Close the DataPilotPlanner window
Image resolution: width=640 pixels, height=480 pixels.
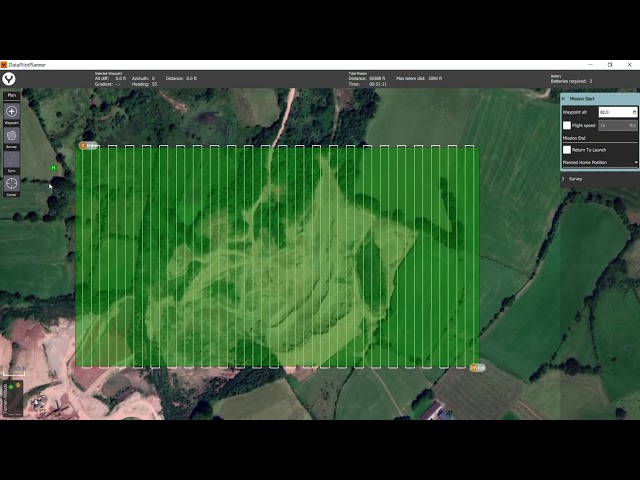pyautogui.click(x=629, y=65)
